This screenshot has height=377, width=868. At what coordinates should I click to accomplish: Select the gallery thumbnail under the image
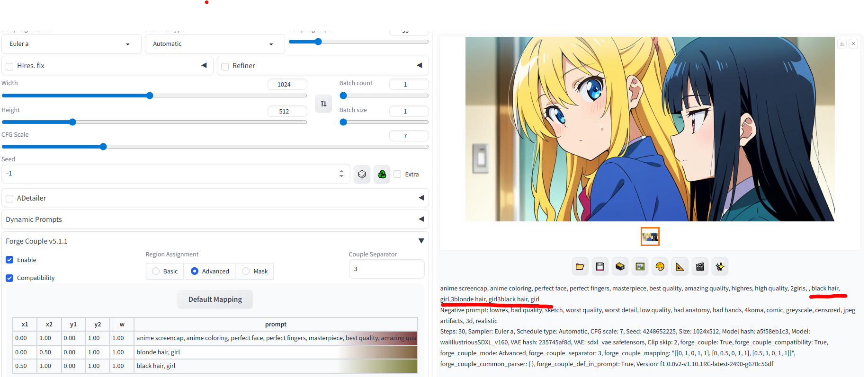tap(650, 237)
